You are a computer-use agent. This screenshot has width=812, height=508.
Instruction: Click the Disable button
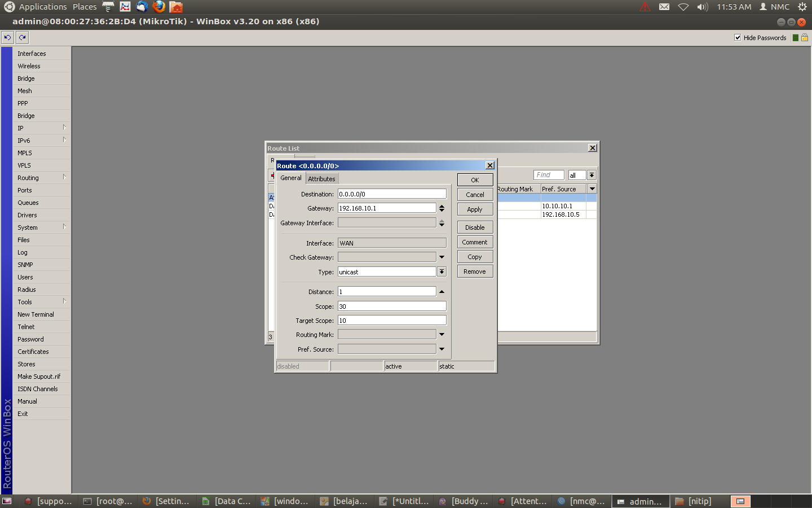pyautogui.click(x=475, y=227)
